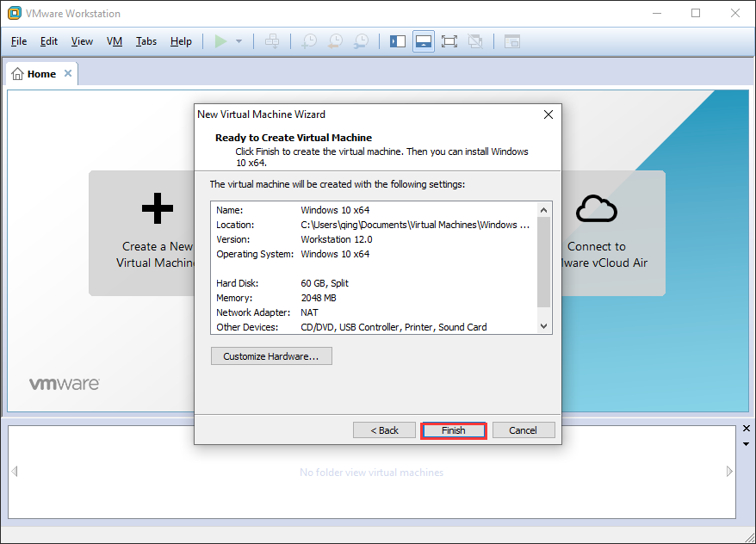Click the 'Version:' label

232,239
